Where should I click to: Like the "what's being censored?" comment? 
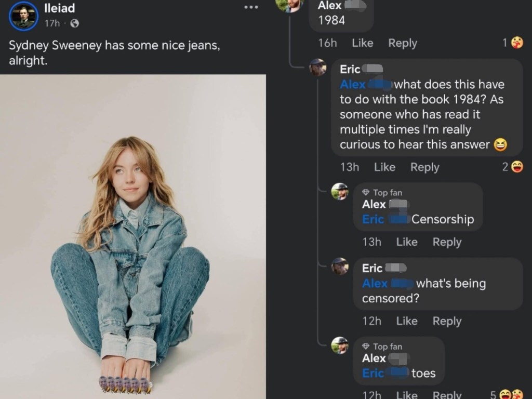click(x=407, y=321)
